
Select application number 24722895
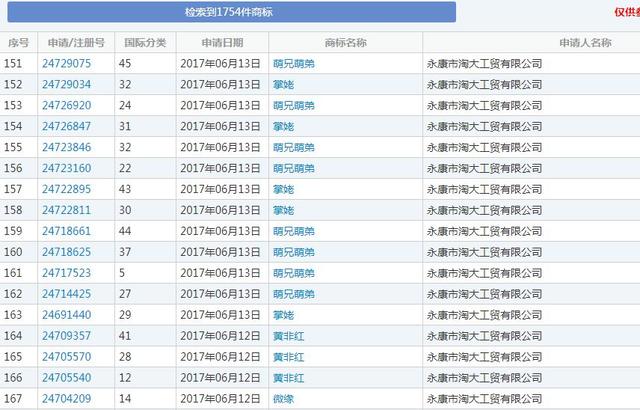[66, 189]
